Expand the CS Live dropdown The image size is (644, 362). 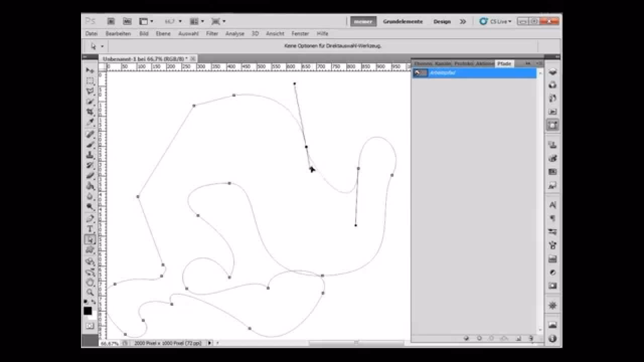[x=496, y=22]
